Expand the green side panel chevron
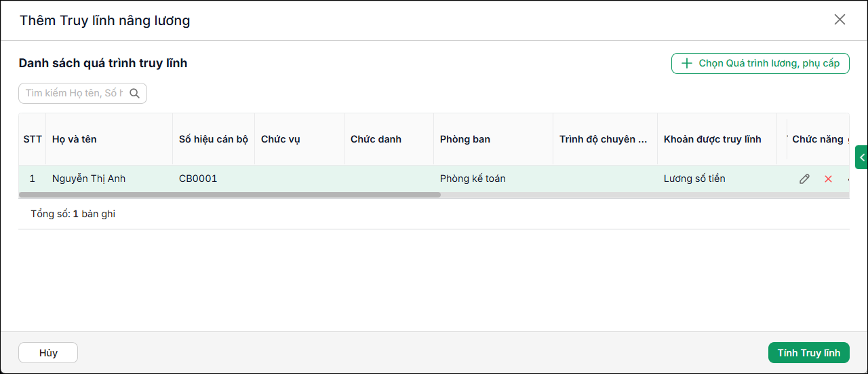The height and width of the screenshot is (374, 868). point(862,157)
